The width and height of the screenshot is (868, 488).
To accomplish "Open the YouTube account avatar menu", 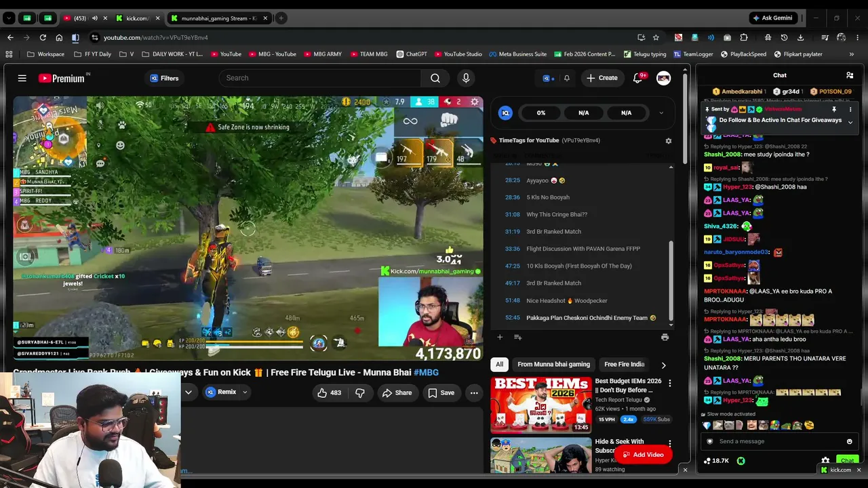I will (x=664, y=78).
